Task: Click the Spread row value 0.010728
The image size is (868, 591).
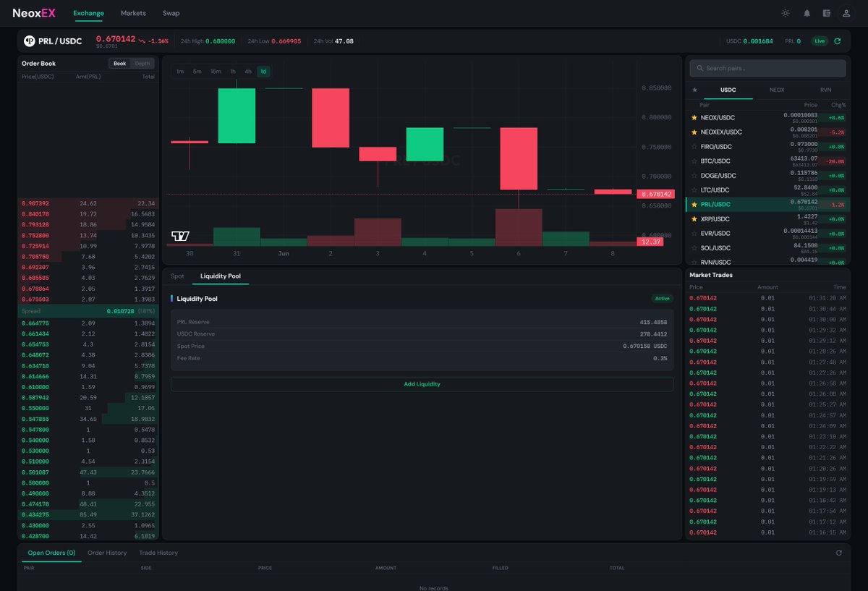Action: click(121, 311)
